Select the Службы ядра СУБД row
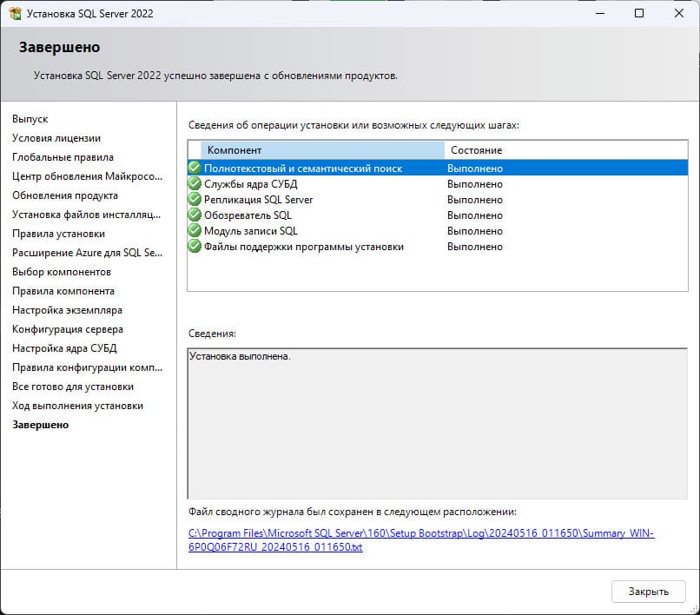Screen dimensions: 700x615 coord(438,183)
